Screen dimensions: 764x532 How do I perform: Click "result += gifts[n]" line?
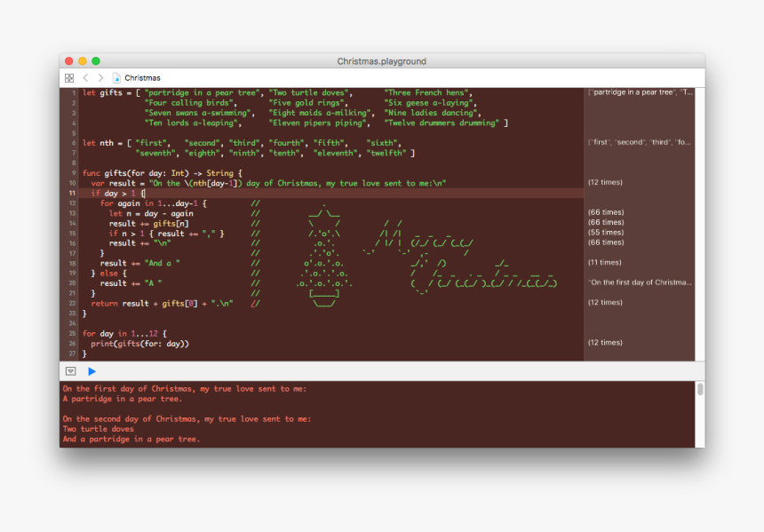click(148, 224)
